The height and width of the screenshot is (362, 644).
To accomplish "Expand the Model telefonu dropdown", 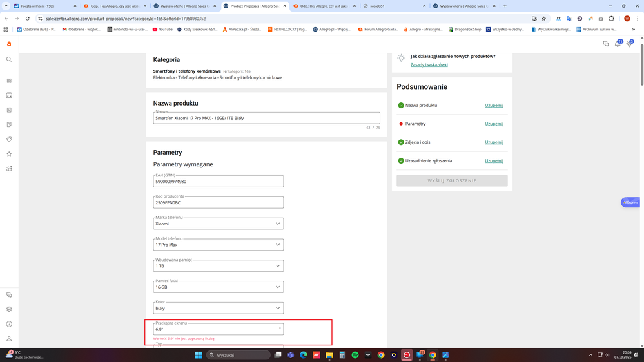I will point(218,245).
